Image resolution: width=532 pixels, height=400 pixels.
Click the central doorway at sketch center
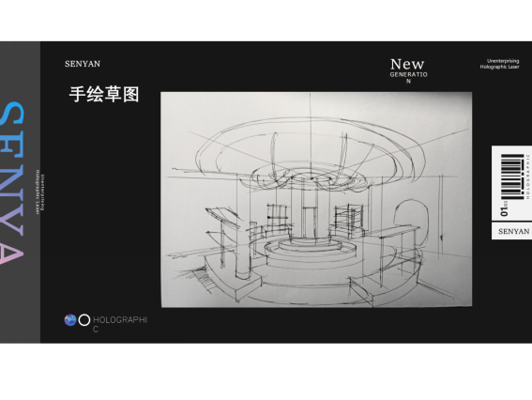tap(310, 223)
